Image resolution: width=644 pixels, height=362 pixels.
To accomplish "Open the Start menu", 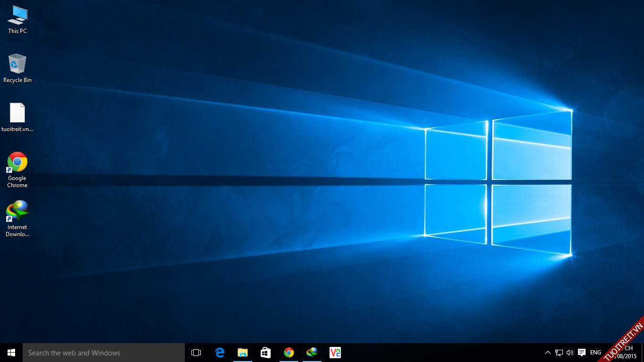I will (11, 353).
